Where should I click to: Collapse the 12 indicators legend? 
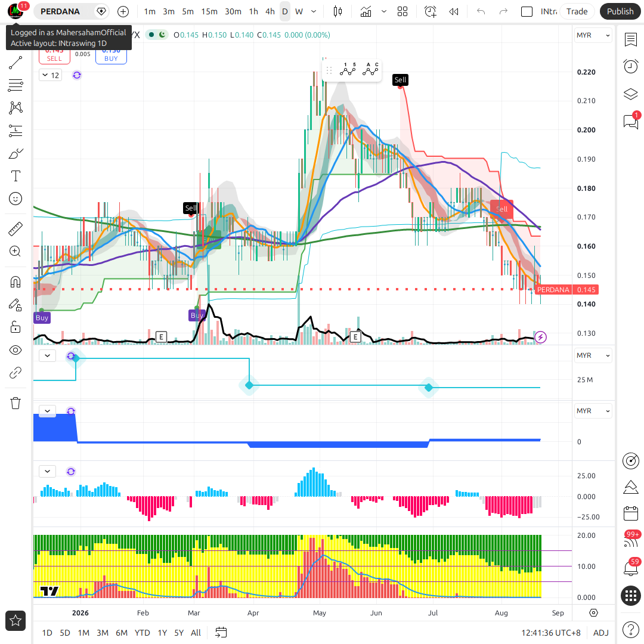(51, 75)
